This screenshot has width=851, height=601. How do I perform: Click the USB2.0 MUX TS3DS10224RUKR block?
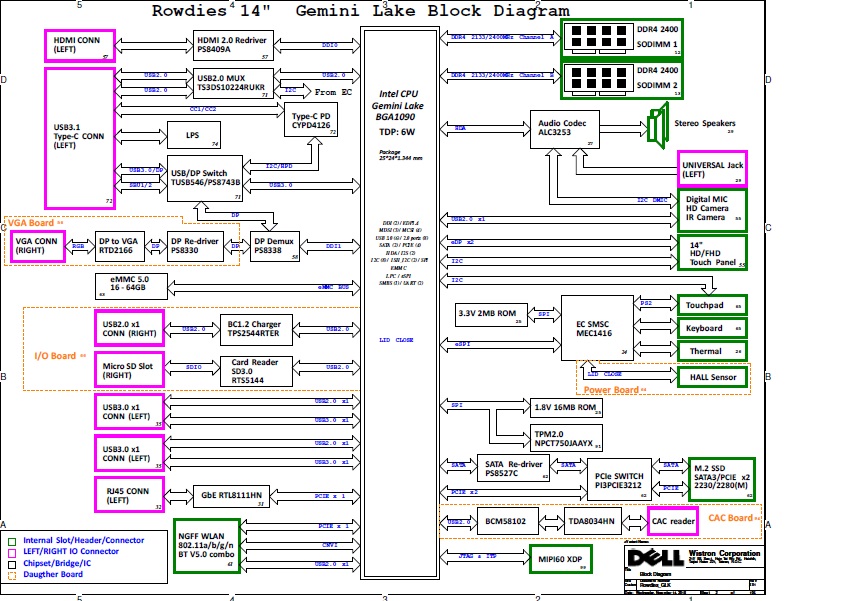click(233, 83)
